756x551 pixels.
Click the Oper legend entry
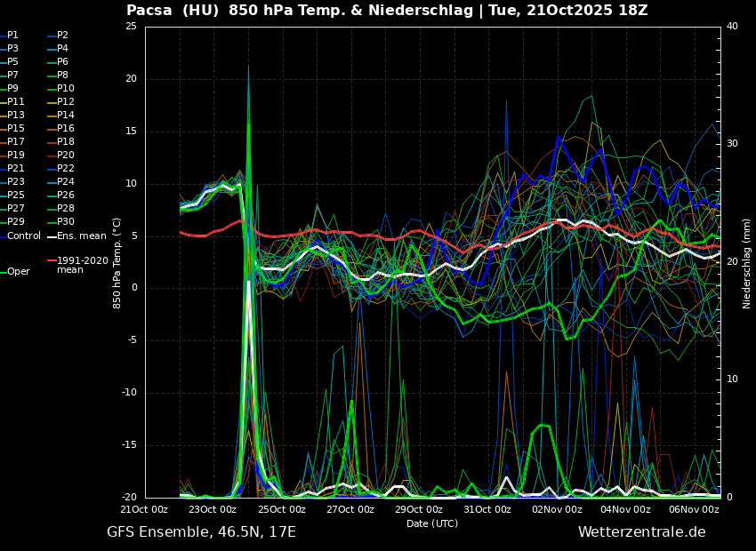tap(18, 272)
